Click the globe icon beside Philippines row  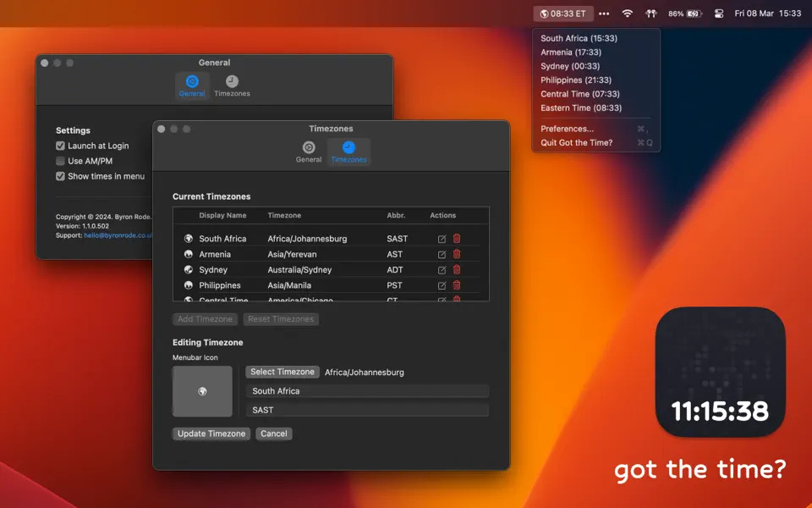pos(189,285)
